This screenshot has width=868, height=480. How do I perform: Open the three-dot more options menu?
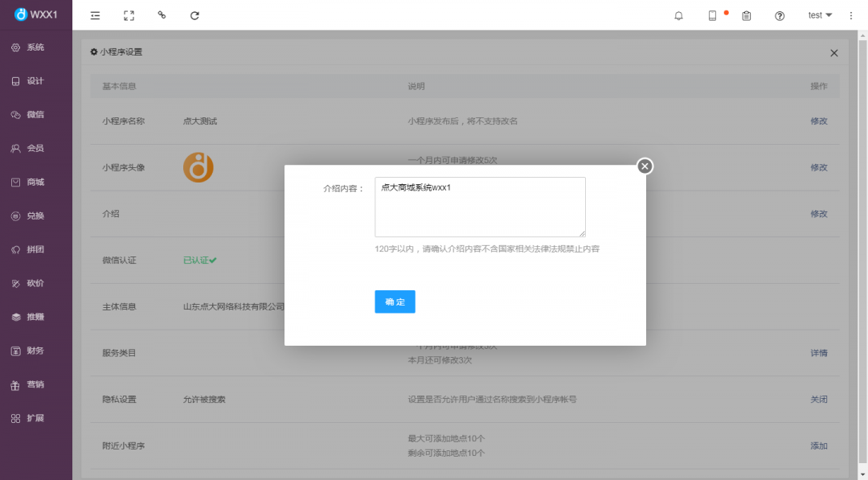click(x=850, y=15)
